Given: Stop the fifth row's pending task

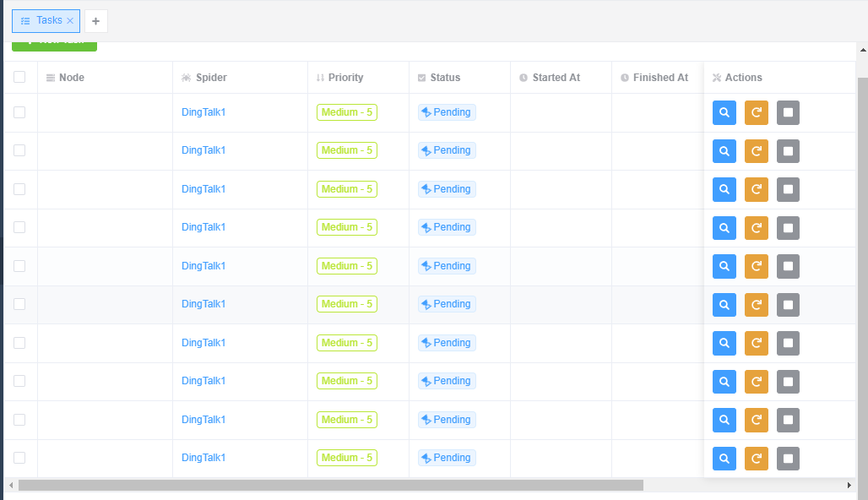Looking at the screenshot, I should (789, 266).
